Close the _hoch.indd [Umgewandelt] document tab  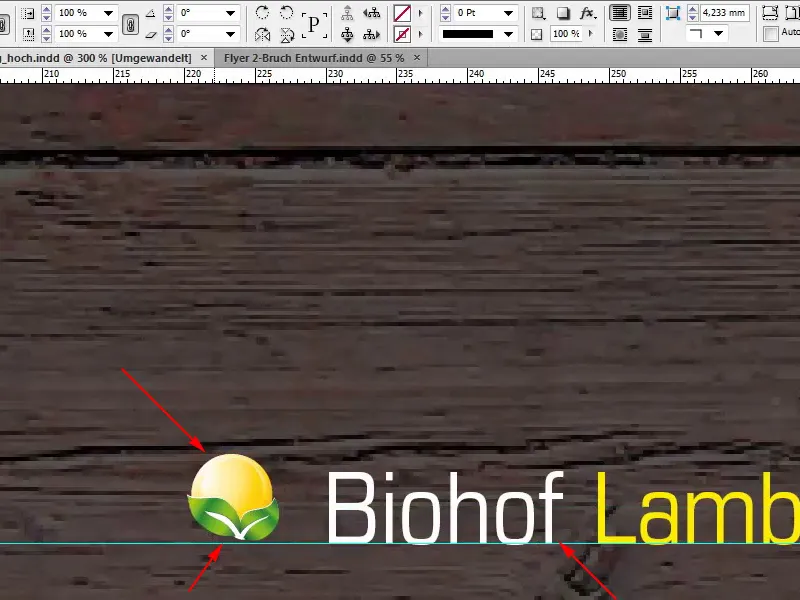point(204,58)
